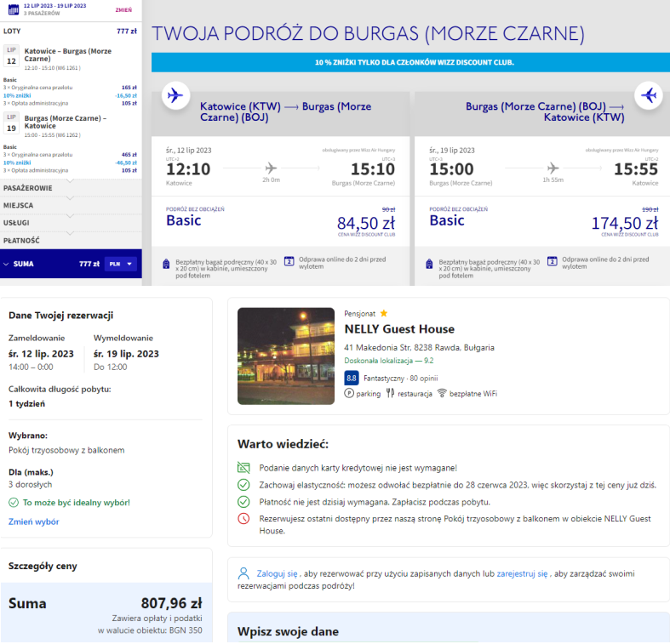
Task: Click the person icon beside Zaloguj się
Action: point(243,574)
